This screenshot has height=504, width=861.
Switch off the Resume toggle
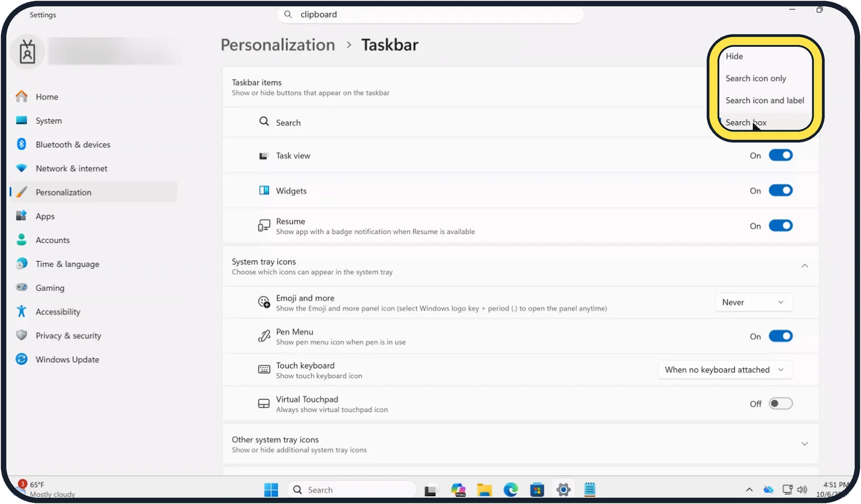(x=781, y=226)
